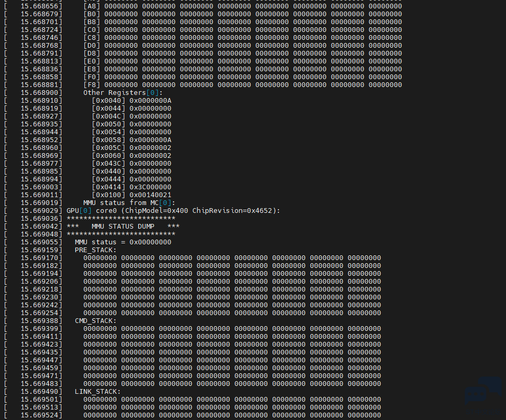The image size is (506, 420).
Task: Select the CMD_STACK: label
Action: coord(95,321)
